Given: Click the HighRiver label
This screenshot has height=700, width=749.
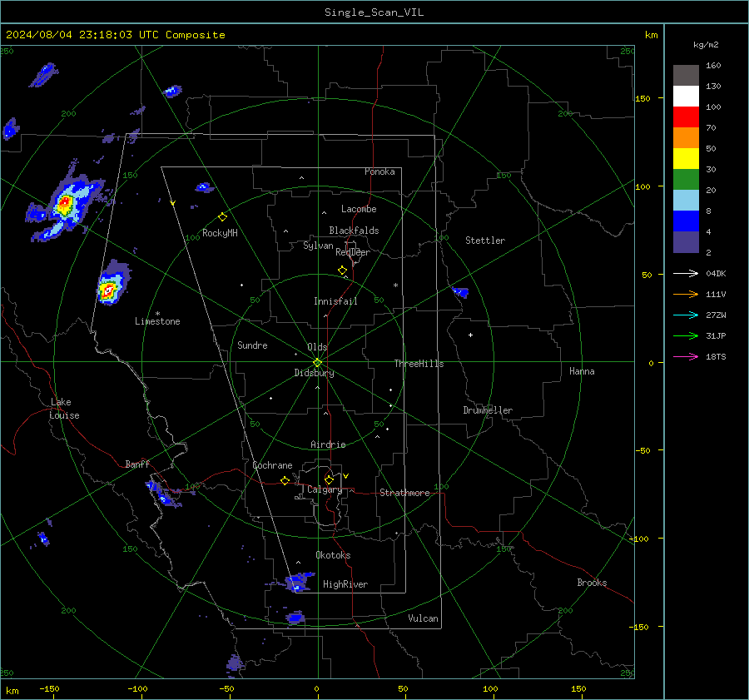Looking at the screenshot, I should 345,584.
